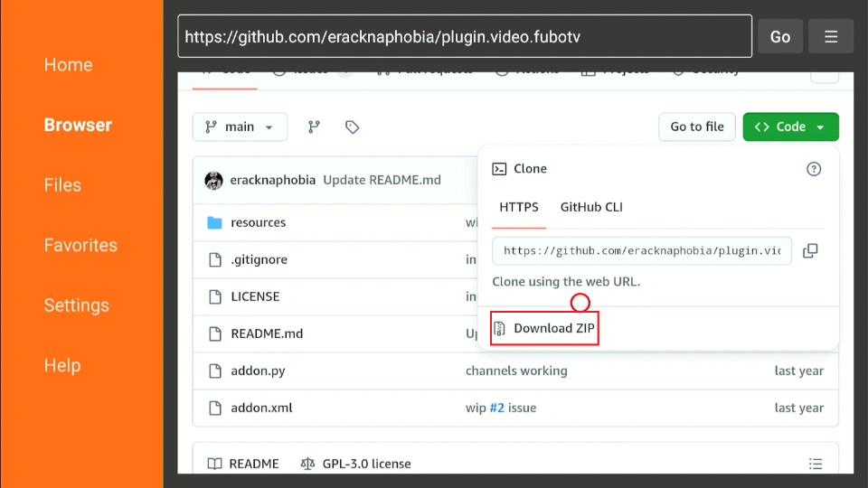Viewport: 868px width, 488px height.
Task: Open the resources folder
Action: click(x=259, y=222)
